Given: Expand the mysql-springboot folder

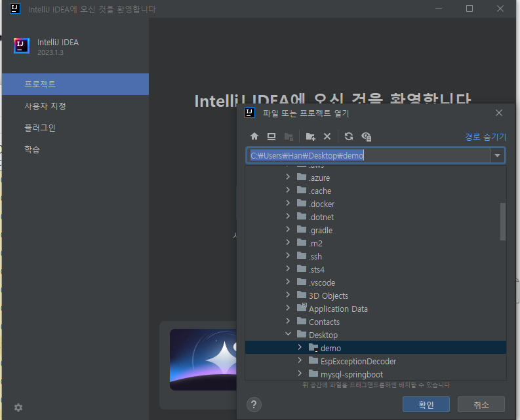Looking at the screenshot, I should pos(300,373).
